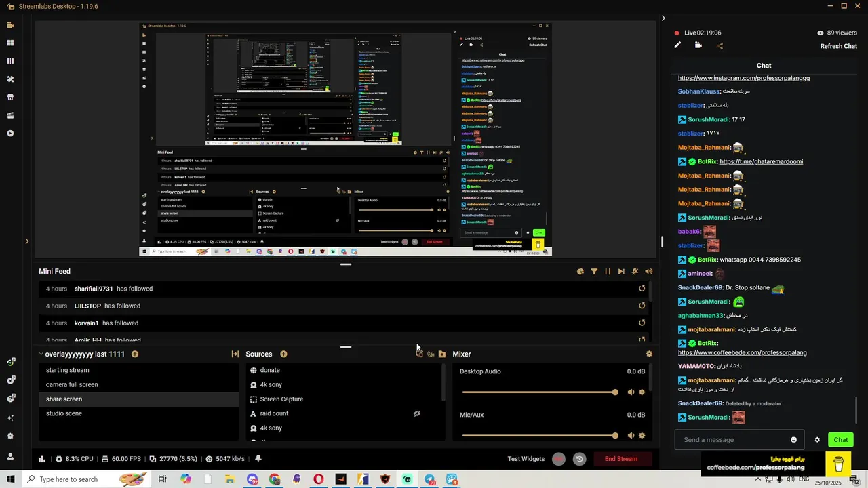Viewport: 868px width, 488px height.
Task: Open emoji picker in message box
Action: [x=794, y=440]
